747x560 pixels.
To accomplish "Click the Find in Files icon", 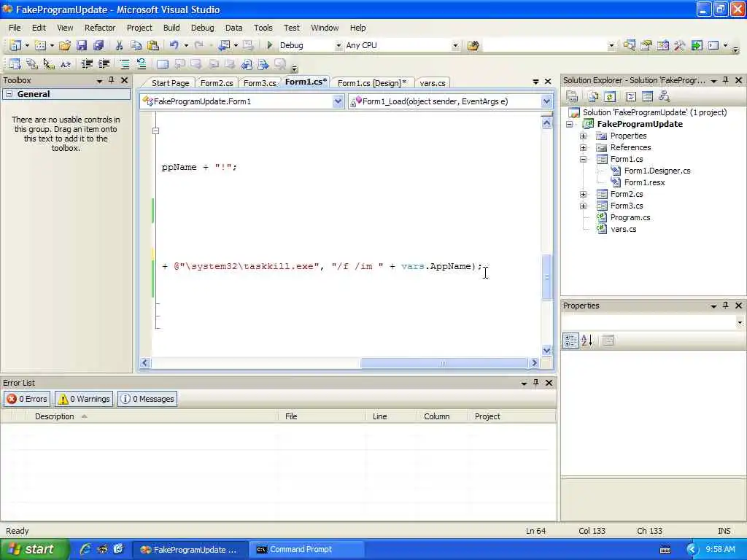I will (473, 45).
